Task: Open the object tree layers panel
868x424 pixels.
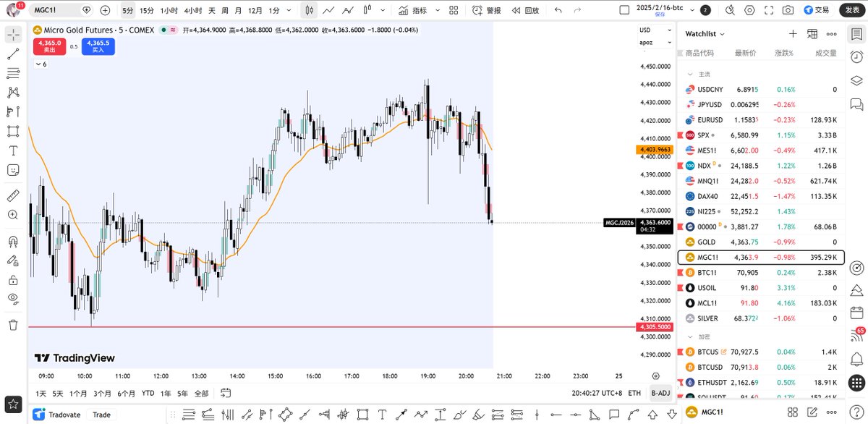Action: click(x=856, y=80)
